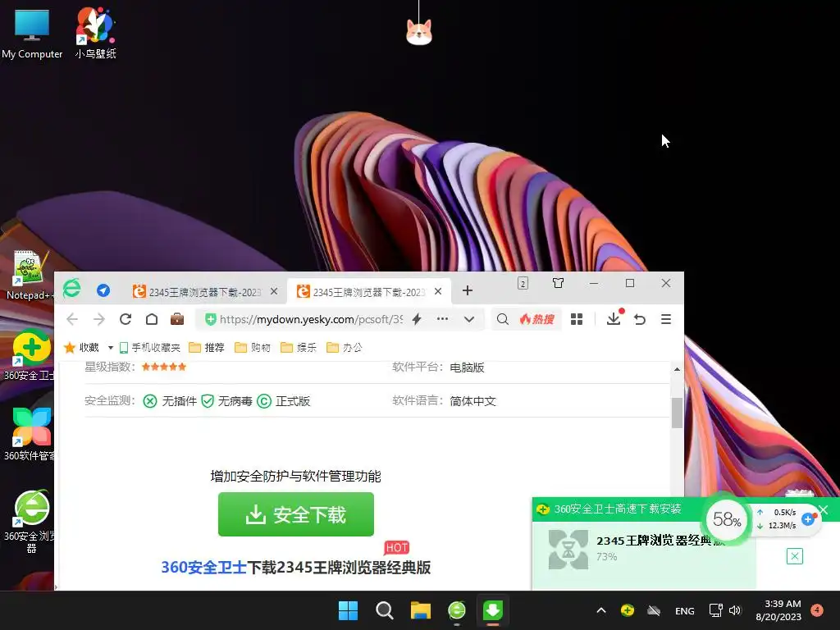The width and height of the screenshot is (840, 630).
Task: Open the volume control in tray
Action: [x=735, y=610]
